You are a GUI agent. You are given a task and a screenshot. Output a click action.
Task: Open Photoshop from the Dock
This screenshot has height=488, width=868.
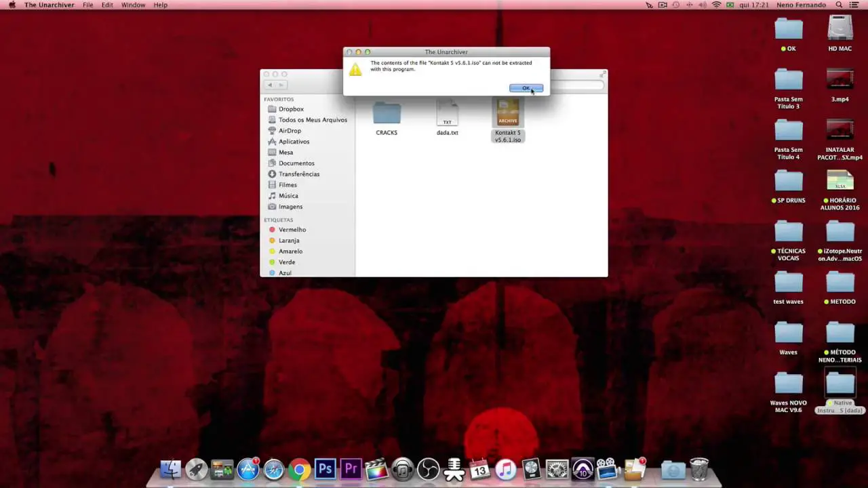(x=325, y=469)
